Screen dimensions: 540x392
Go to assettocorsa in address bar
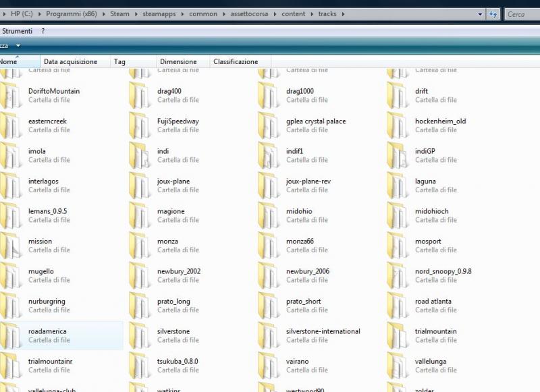[x=249, y=14]
